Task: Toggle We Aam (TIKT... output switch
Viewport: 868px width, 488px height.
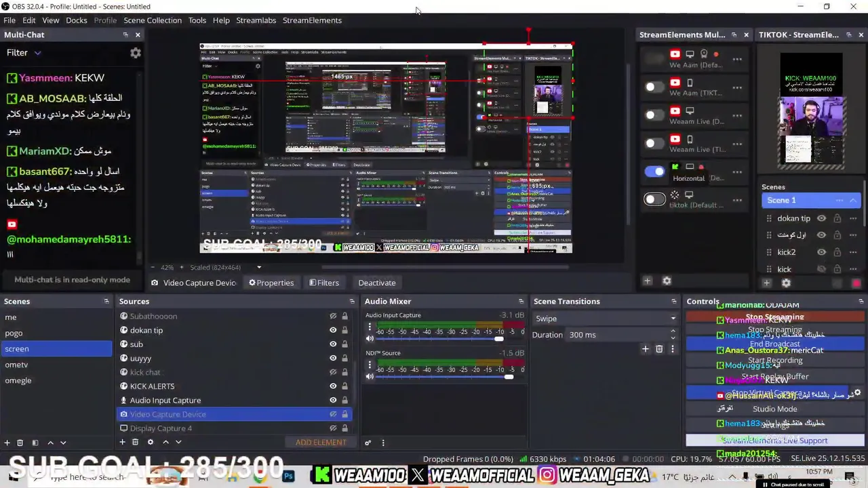Action: click(x=654, y=87)
